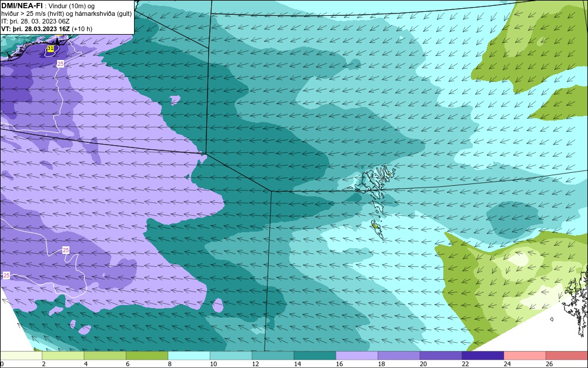Select the 16–18 m/s lavender legend swatch
The image size is (588, 368).
tap(357, 356)
